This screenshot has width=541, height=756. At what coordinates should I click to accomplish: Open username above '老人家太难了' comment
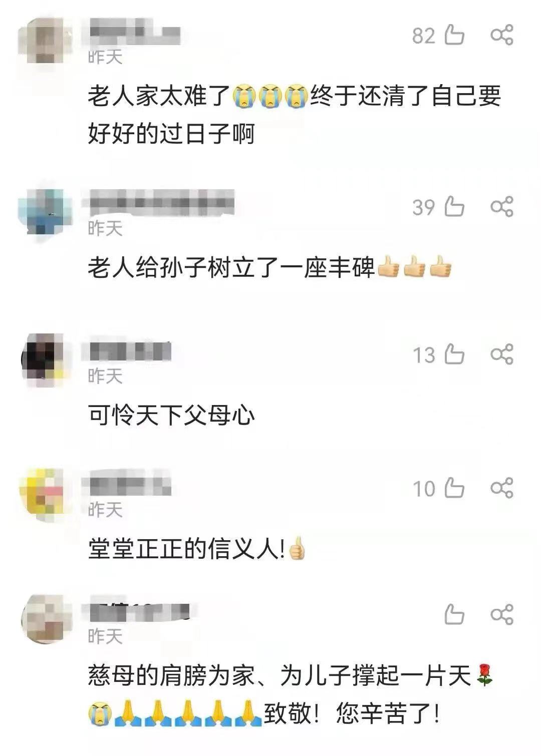[134, 32]
